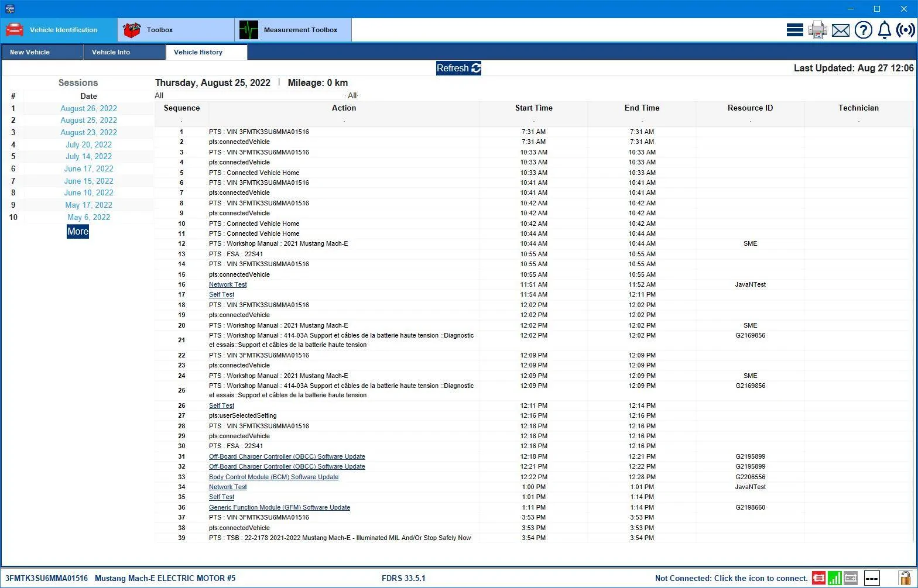Click the More sessions button

[x=78, y=231]
